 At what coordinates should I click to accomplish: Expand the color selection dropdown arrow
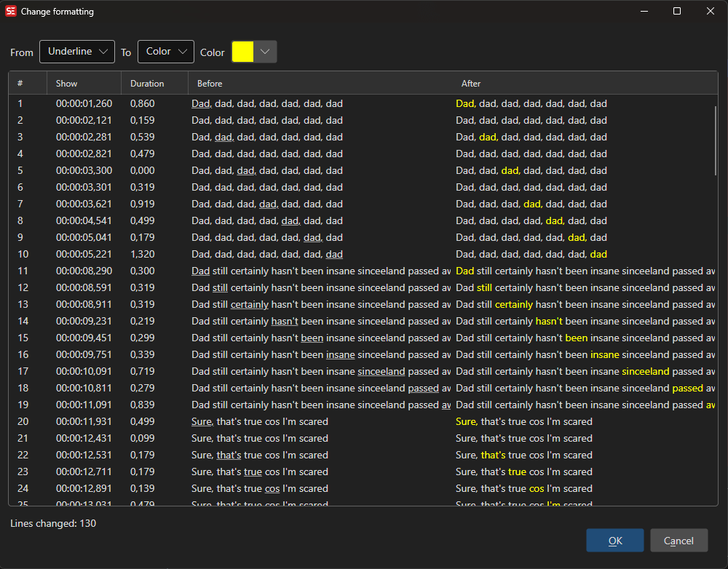tap(266, 52)
